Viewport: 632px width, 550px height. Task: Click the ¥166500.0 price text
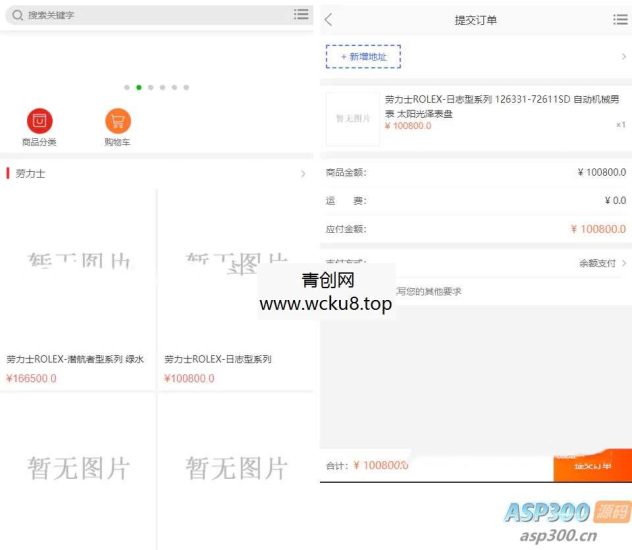31,378
